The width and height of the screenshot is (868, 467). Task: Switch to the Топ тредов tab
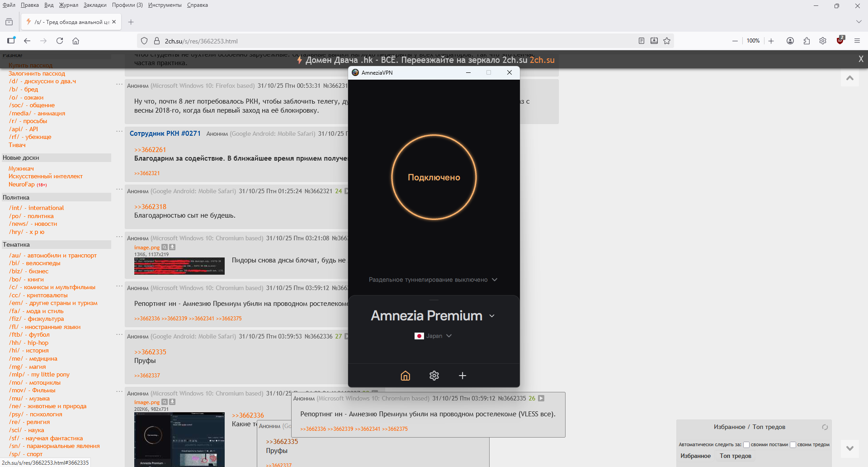[736, 456]
